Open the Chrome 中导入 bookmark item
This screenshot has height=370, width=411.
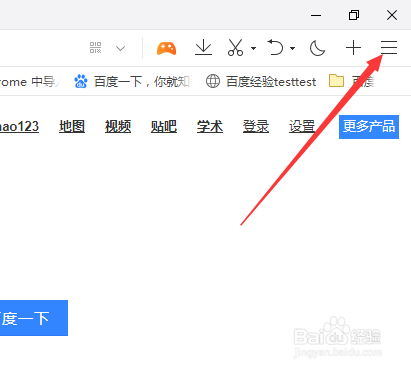29,82
